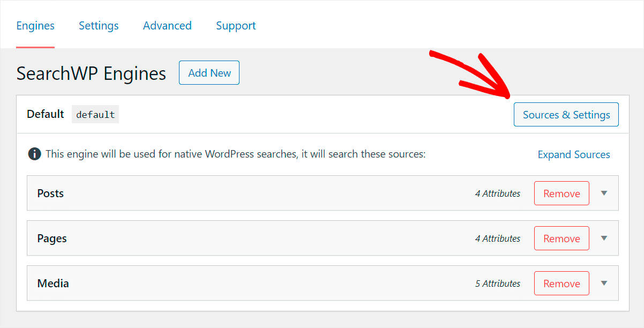Select the Posts source title

50,193
